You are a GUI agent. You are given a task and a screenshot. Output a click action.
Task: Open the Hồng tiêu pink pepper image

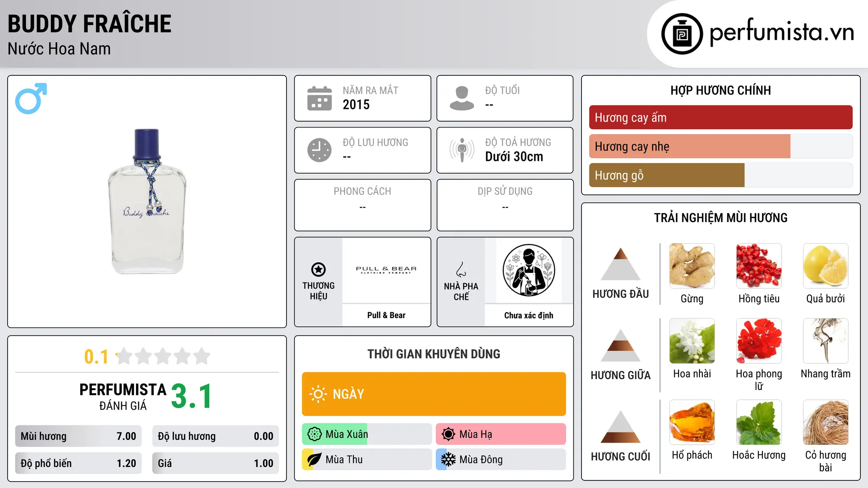pos(759,266)
